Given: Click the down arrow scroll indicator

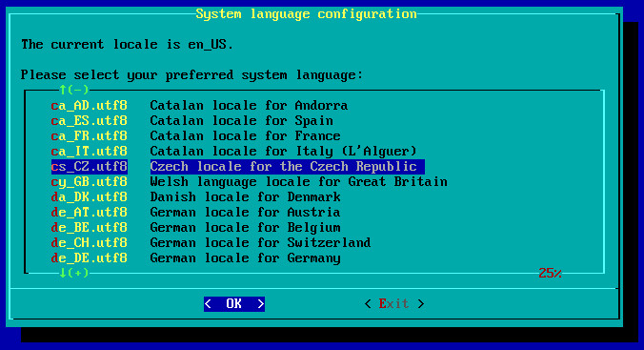Looking at the screenshot, I should click(63, 273).
